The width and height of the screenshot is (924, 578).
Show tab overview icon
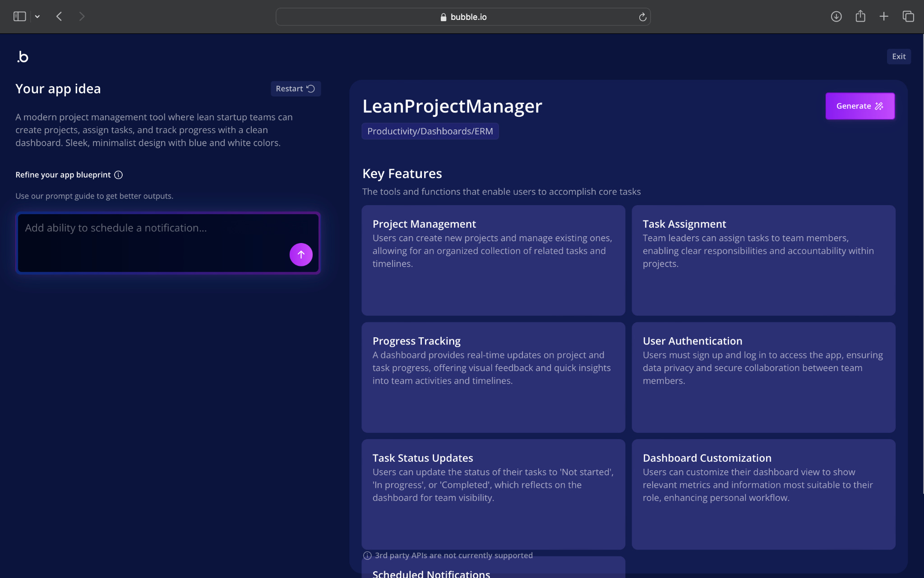pos(908,17)
